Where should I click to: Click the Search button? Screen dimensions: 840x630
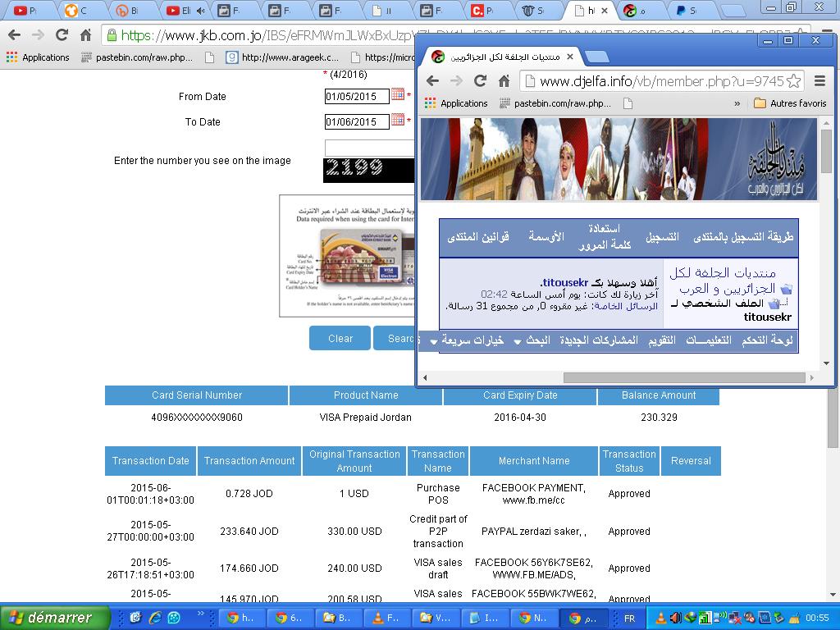coord(395,338)
